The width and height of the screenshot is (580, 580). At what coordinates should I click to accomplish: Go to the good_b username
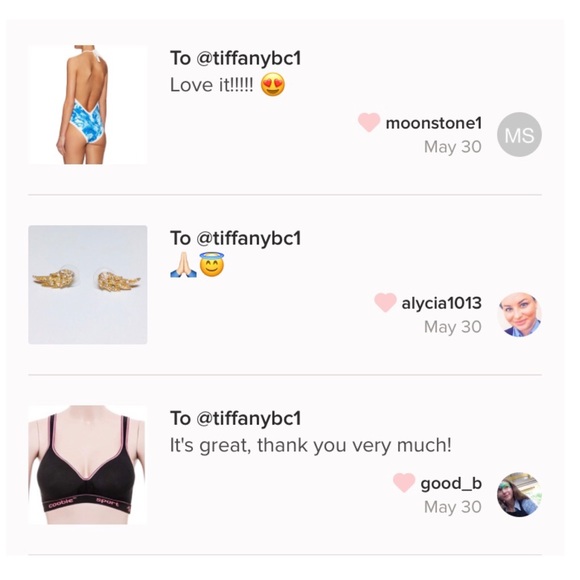(451, 483)
